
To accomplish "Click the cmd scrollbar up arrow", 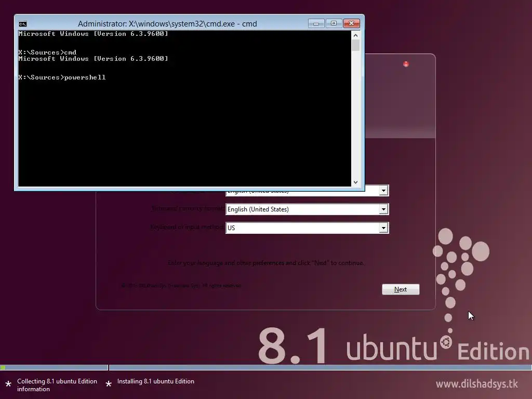I will [355, 35].
